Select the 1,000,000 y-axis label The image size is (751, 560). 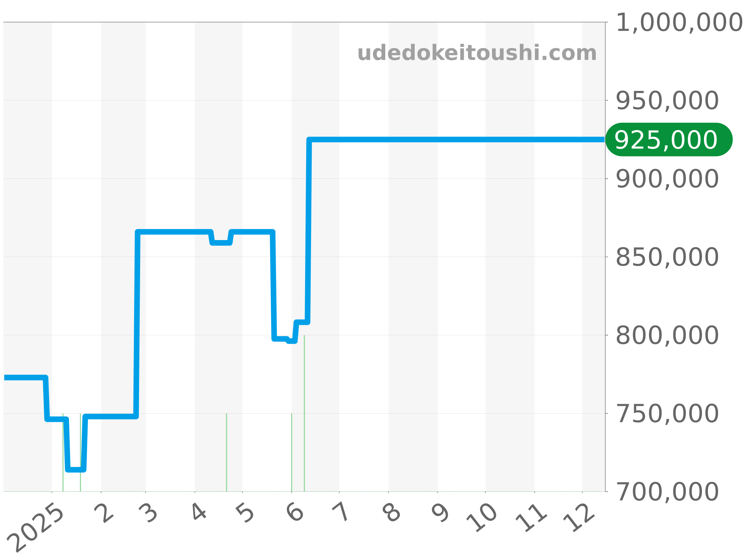tap(679, 23)
